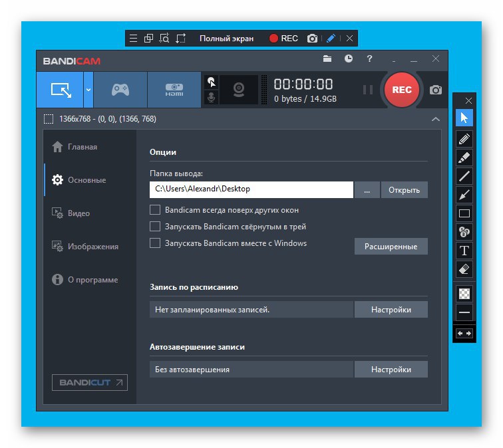This screenshot has height=448, width=503.
Task: Click the 1366x768 capture region text
Action: click(108, 119)
